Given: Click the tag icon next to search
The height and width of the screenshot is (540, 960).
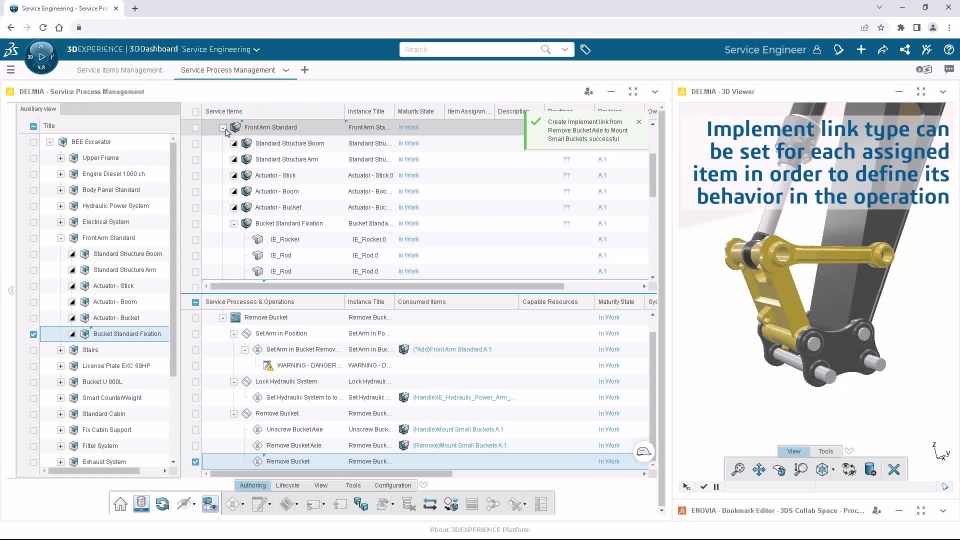Looking at the screenshot, I should [x=585, y=50].
